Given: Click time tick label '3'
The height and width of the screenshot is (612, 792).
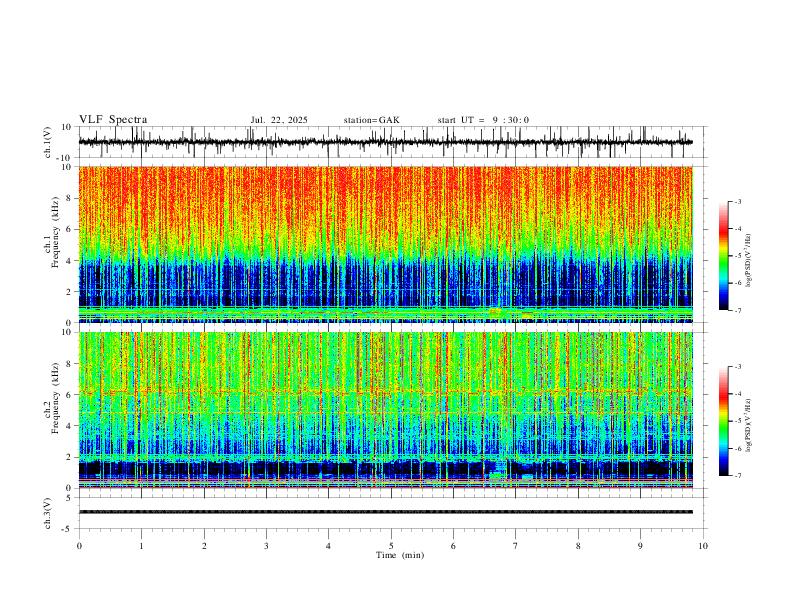Looking at the screenshot, I should pos(266,546).
